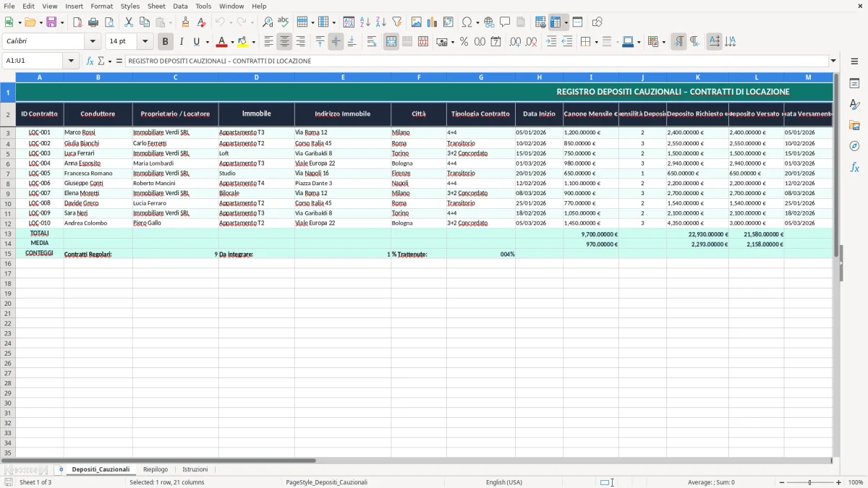Viewport: 868px width, 488px height.
Task: Click PageStyle_Depositi_Cauzionali in status bar
Action: coord(327,482)
